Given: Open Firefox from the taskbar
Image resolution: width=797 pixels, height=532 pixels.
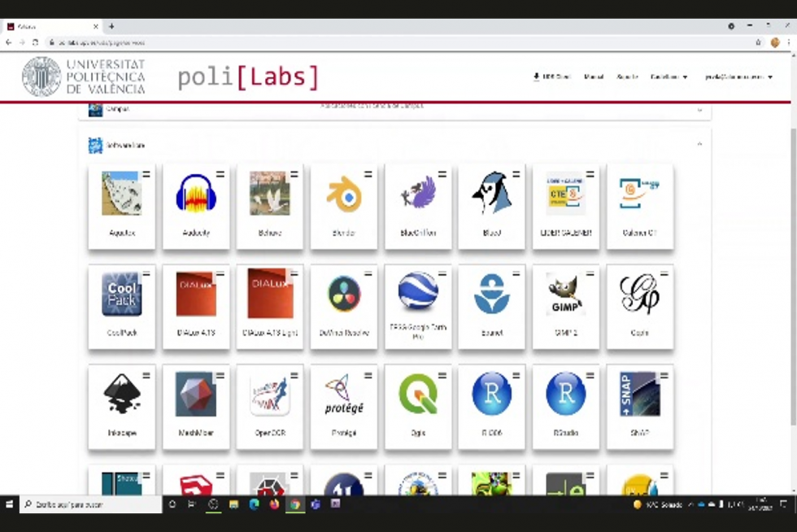Looking at the screenshot, I should [275, 504].
